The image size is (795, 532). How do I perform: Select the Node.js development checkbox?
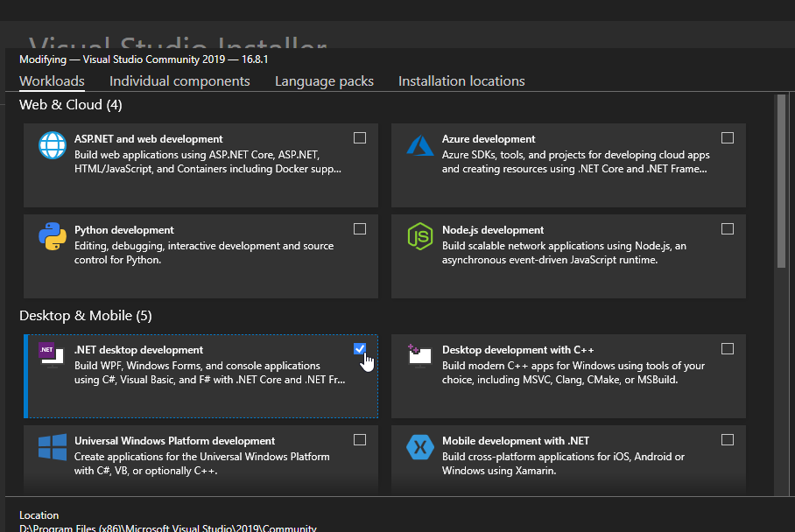coord(728,229)
